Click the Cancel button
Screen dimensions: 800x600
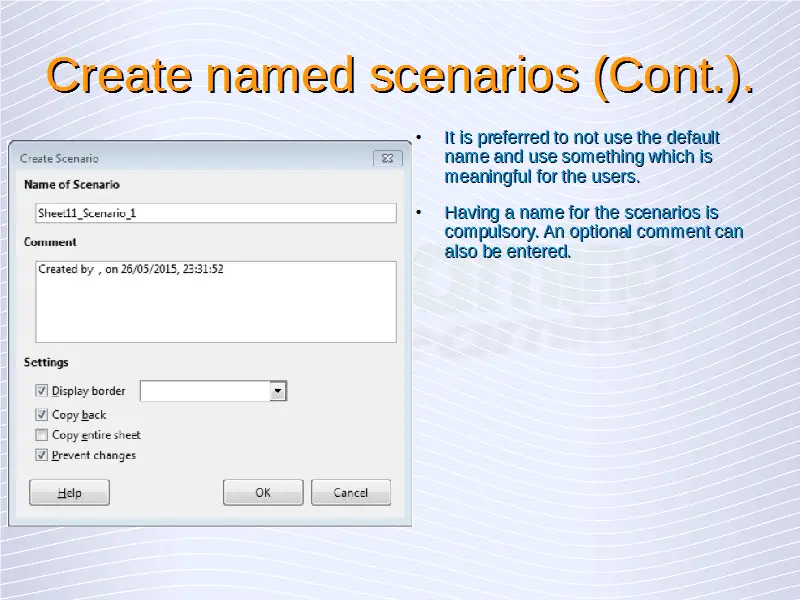pyautogui.click(x=351, y=492)
